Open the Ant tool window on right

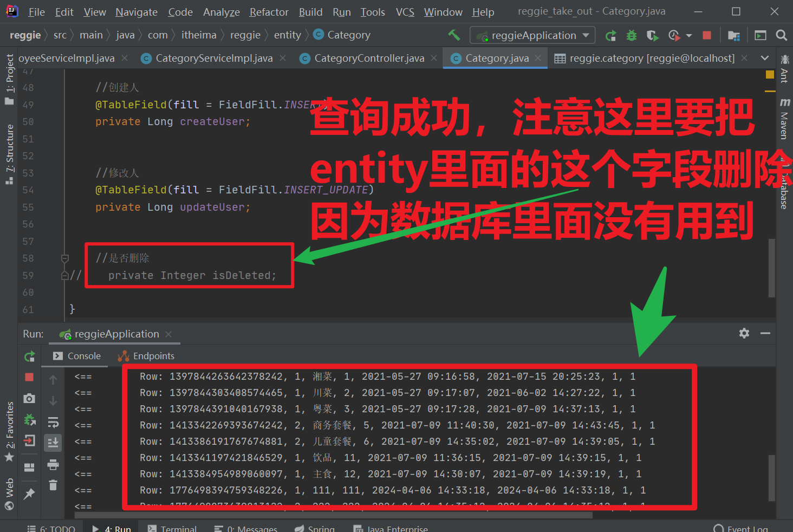(x=784, y=68)
